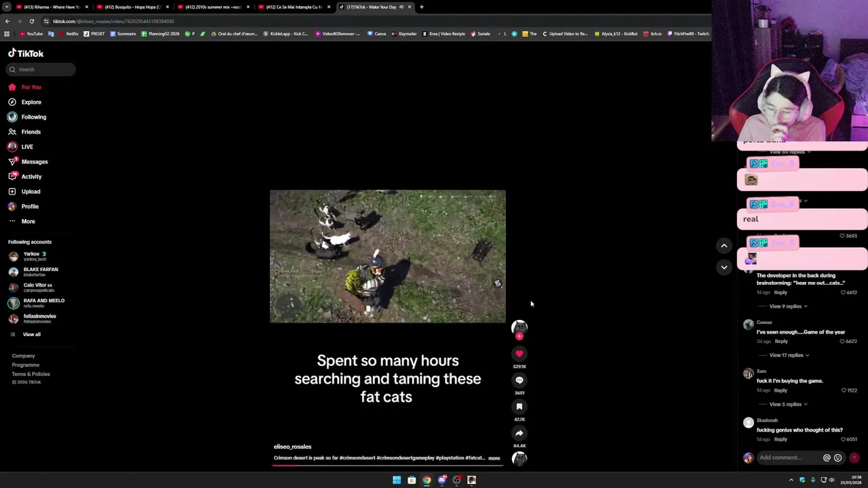Open the creator avatar beside the video
This screenshot has width=868, height=488.
tap(519, 327)
